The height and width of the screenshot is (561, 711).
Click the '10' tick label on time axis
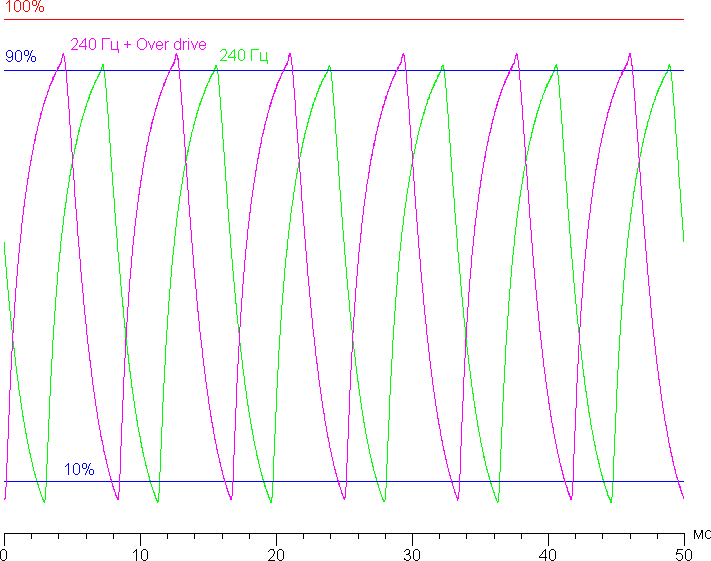pos(140,555)
